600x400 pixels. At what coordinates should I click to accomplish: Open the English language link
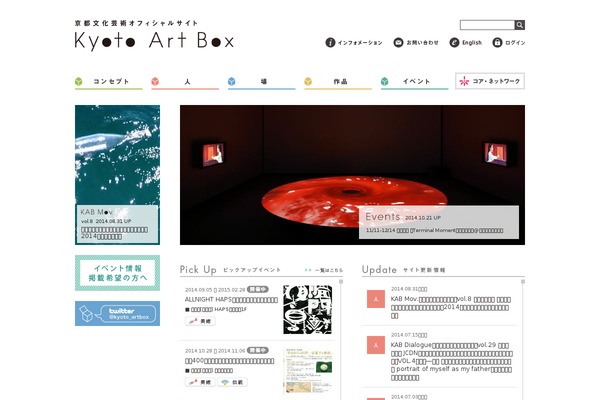[x=472, y=42]
